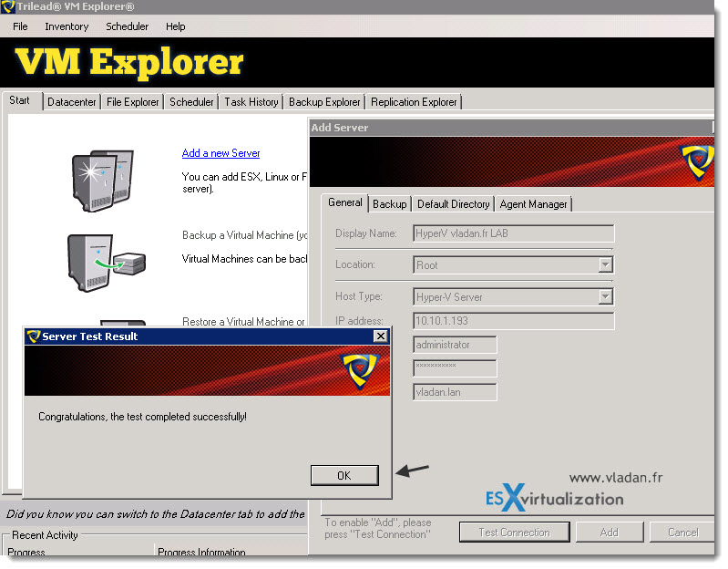Click the Congratulations success message text
The height and width of the screenshot is (569, 728).
click(x=142, y=417)
